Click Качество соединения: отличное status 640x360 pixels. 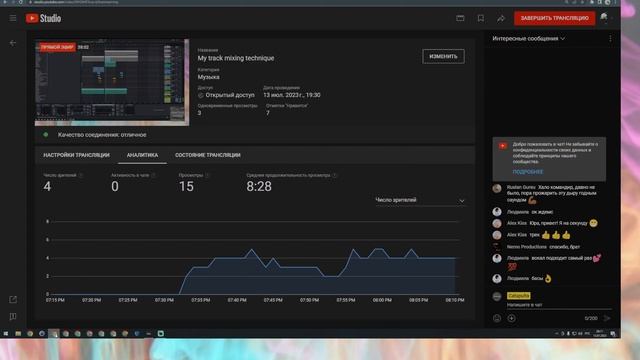[x=102, y=135]
